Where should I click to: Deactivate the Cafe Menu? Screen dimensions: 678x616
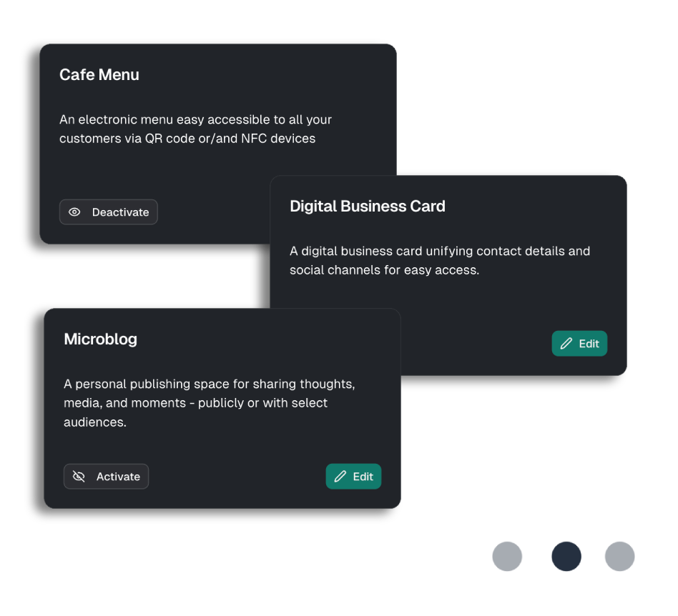point(109,212)
